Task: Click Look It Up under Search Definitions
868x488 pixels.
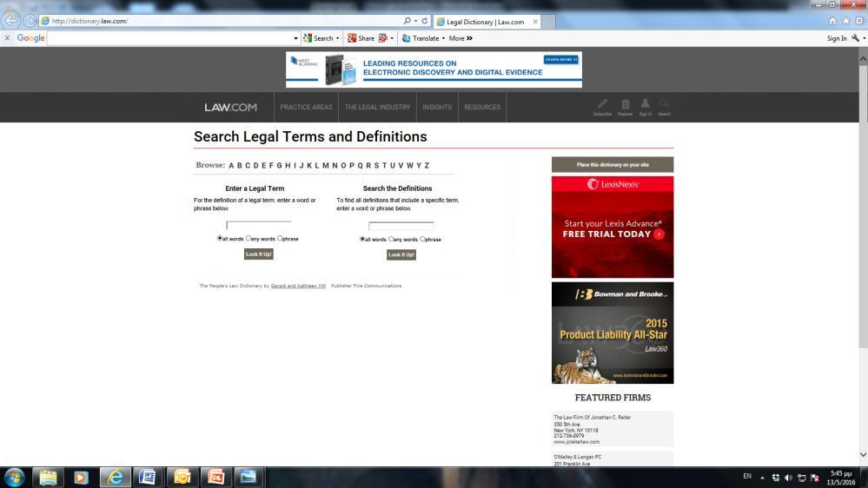Action: [401, 254]
